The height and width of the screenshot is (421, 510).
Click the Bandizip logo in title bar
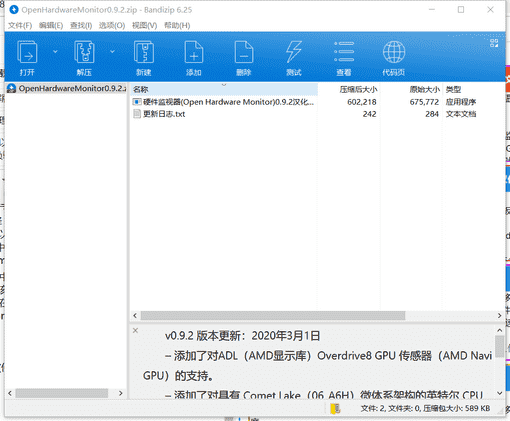14,10
